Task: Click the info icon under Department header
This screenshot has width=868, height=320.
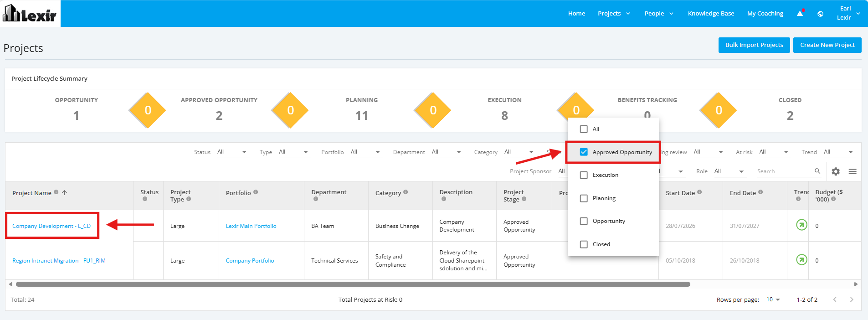Action: [x=316, y=199]
